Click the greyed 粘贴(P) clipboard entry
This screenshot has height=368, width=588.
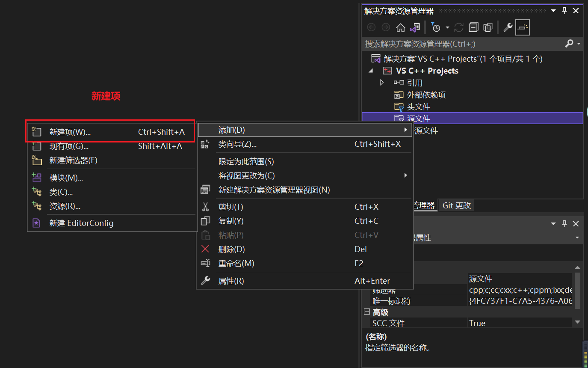[x=305, y=235]
